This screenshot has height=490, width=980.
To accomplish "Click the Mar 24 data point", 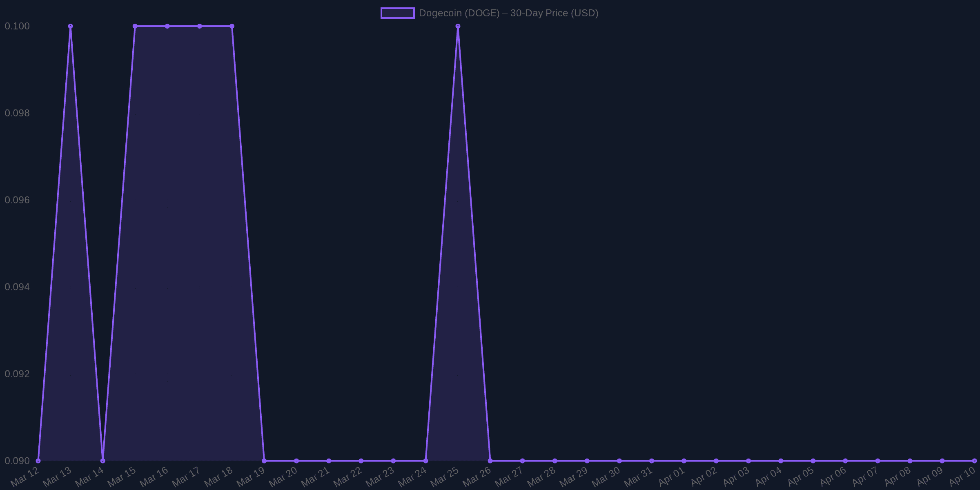I will point(425,461).
